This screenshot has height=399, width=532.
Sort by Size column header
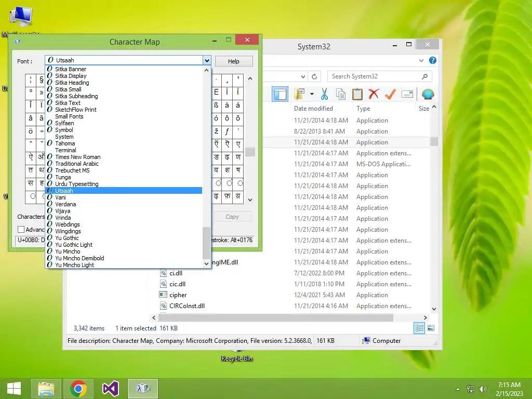(x=423, y=108)
